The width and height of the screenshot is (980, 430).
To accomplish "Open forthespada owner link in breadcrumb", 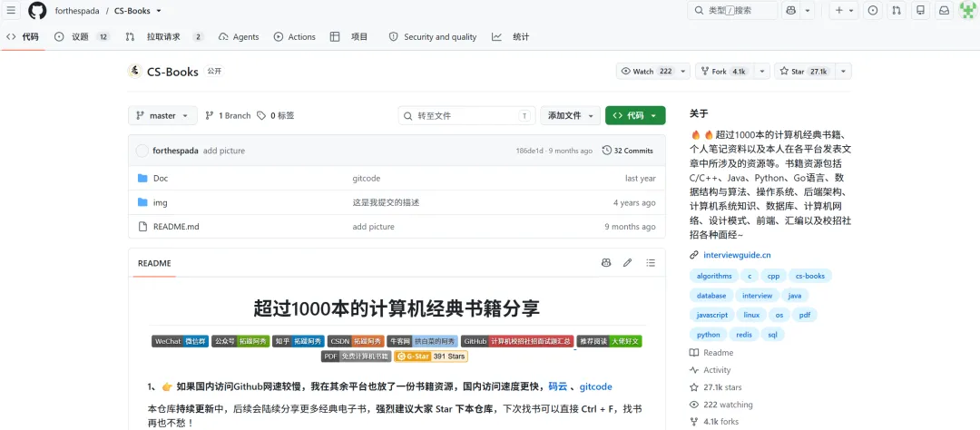I will pyautogui.click(x=77, y=11).
